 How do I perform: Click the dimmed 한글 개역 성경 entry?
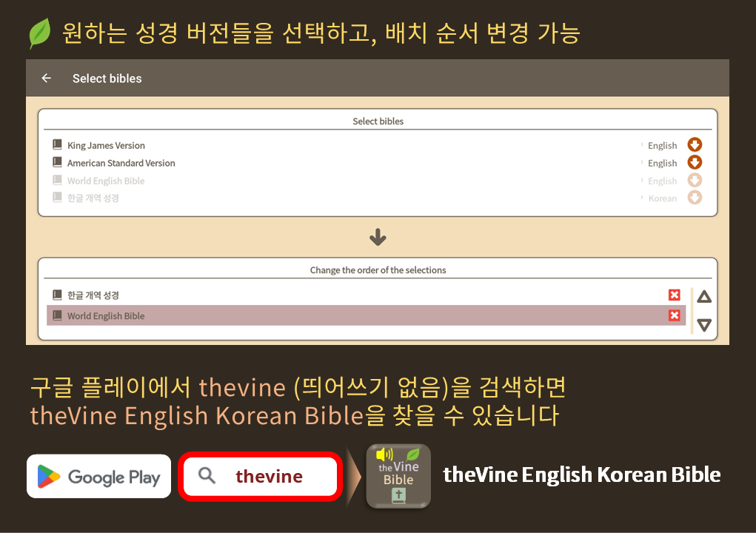click(x=93, y=198)
